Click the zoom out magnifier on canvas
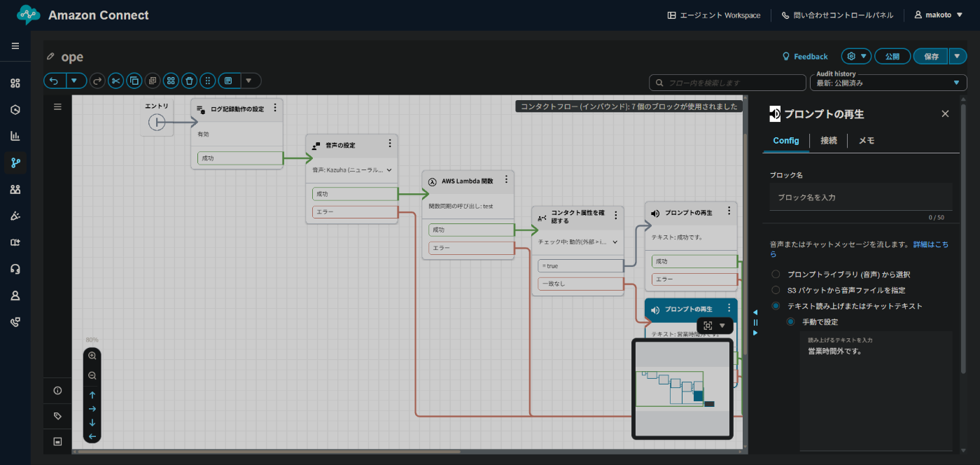The image size is (980, 465). (92, 376)
